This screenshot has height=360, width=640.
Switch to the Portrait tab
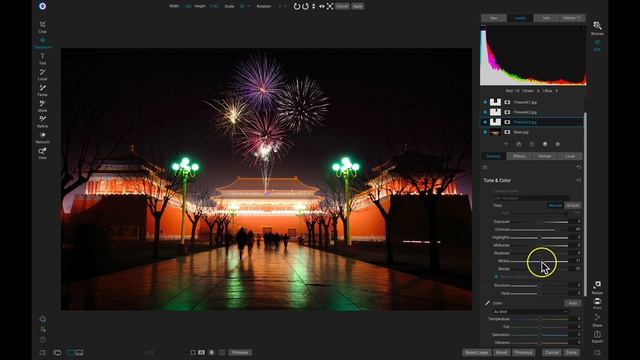tap(544, 156)
